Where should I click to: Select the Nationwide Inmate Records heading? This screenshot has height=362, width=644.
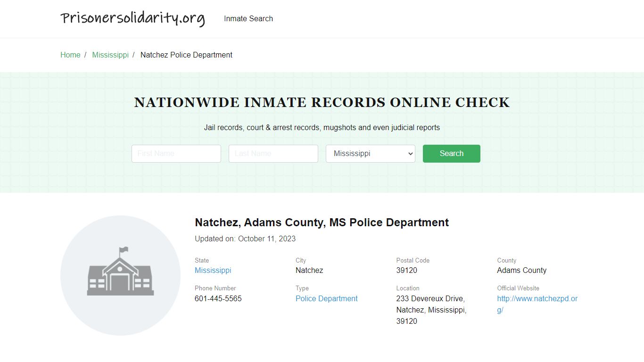point(322,103)
